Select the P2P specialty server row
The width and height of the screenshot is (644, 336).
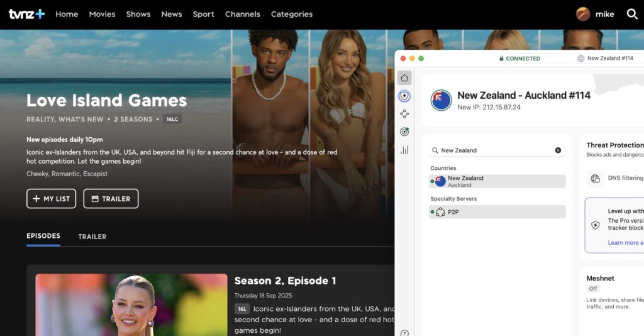point(497,212)
